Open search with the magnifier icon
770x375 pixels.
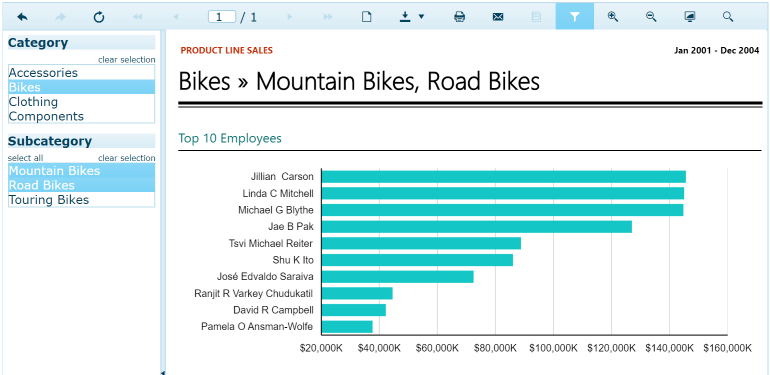pyautogui.click(x=728, y=17)
